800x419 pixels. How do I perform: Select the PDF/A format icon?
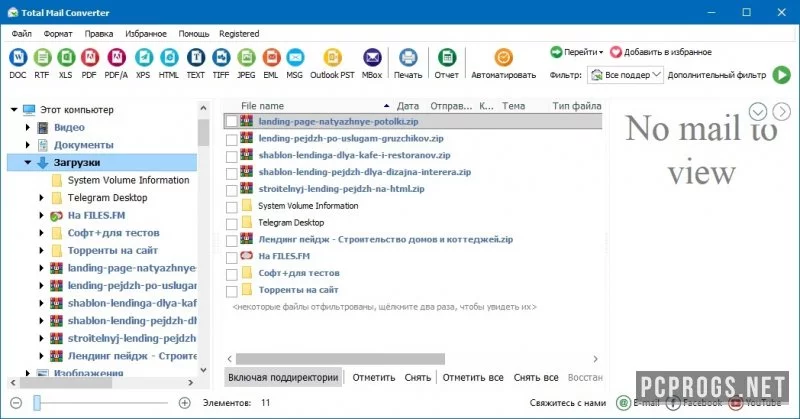pyautogui.click(x=116, y=58)
